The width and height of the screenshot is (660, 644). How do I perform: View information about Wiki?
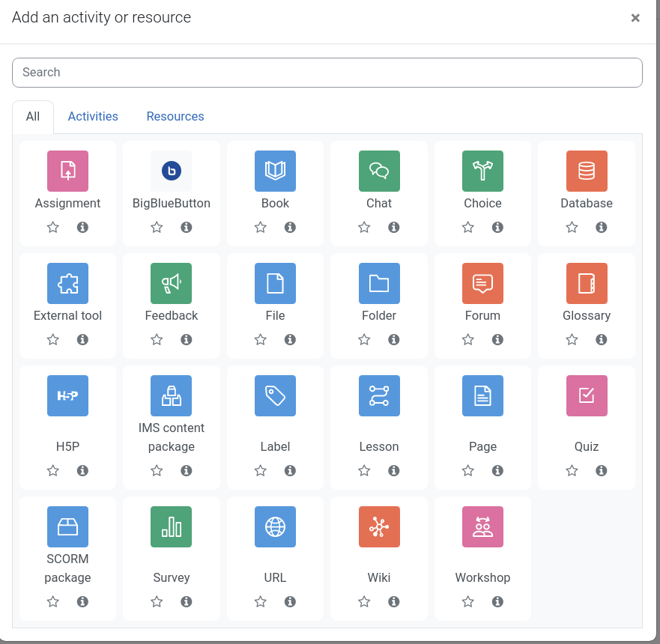(394, 601)
